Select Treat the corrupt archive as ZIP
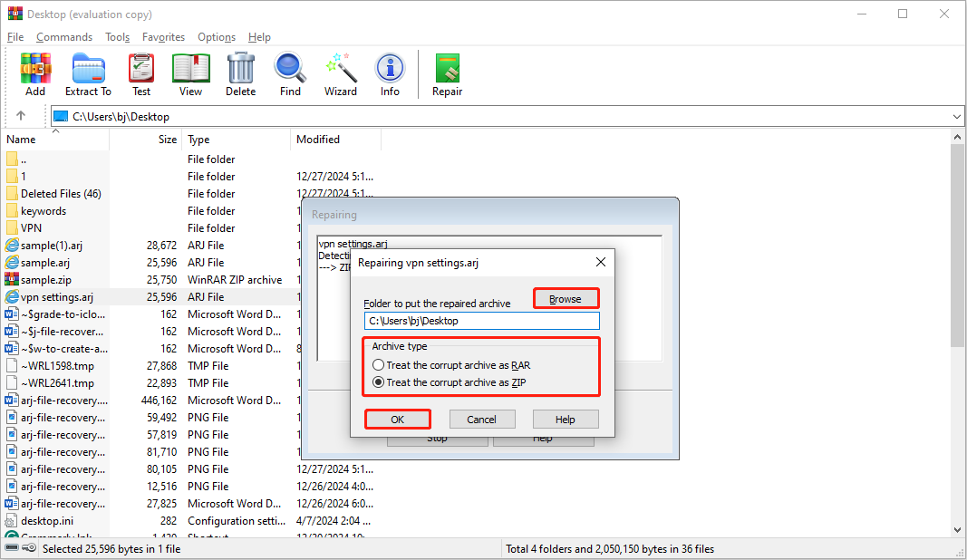 tap(450, 382)
